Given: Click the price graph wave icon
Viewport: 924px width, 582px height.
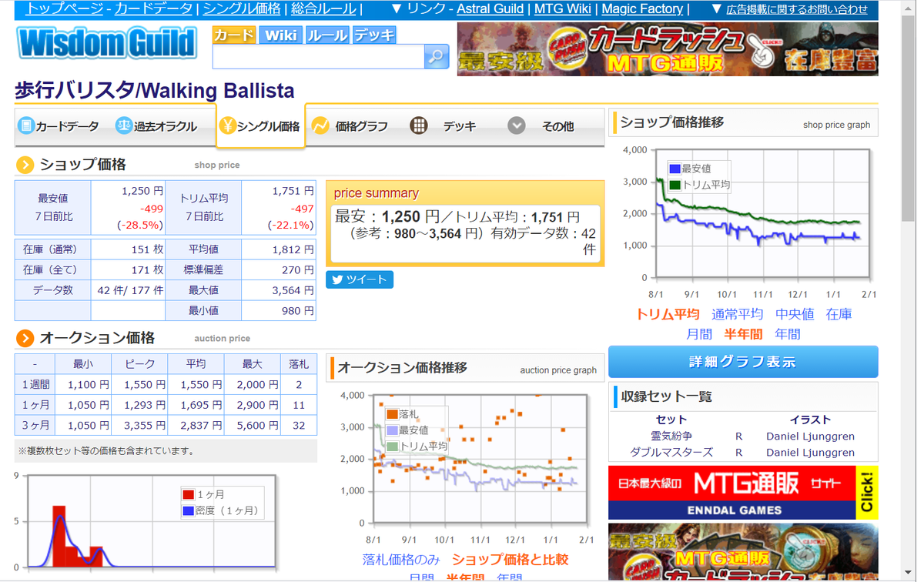Looking at the screenshot, I should [x=320, y=125].
